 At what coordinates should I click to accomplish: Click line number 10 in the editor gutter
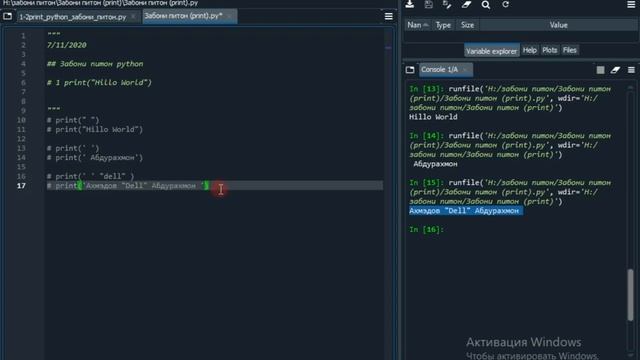(21, 120)
